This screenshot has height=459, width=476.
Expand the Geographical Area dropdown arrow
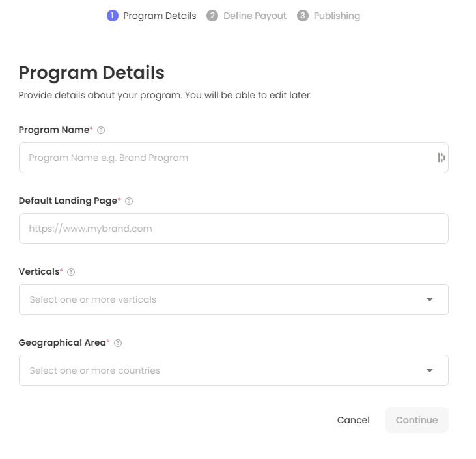point(430,370)
